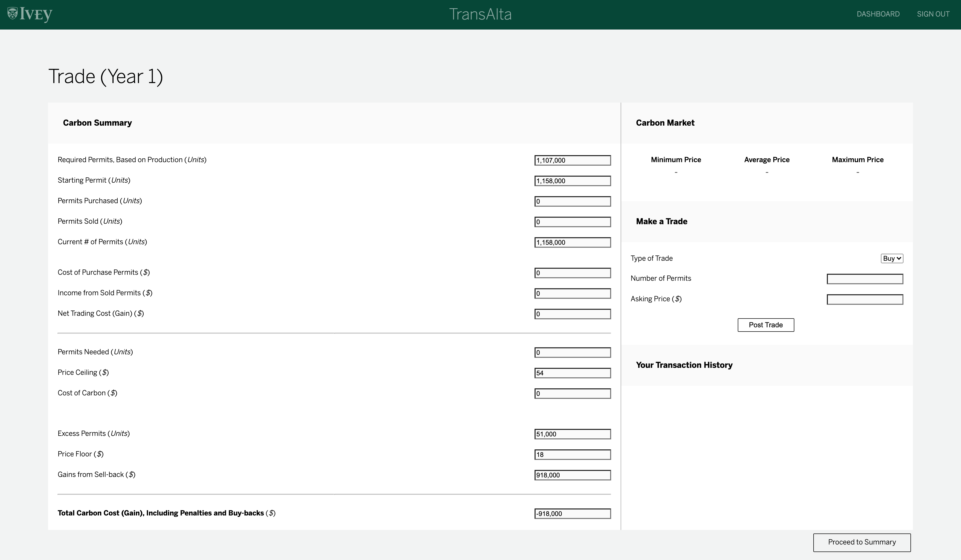Select the Permits Sold field
961x560 pixels.
click(x=572, y=222)
